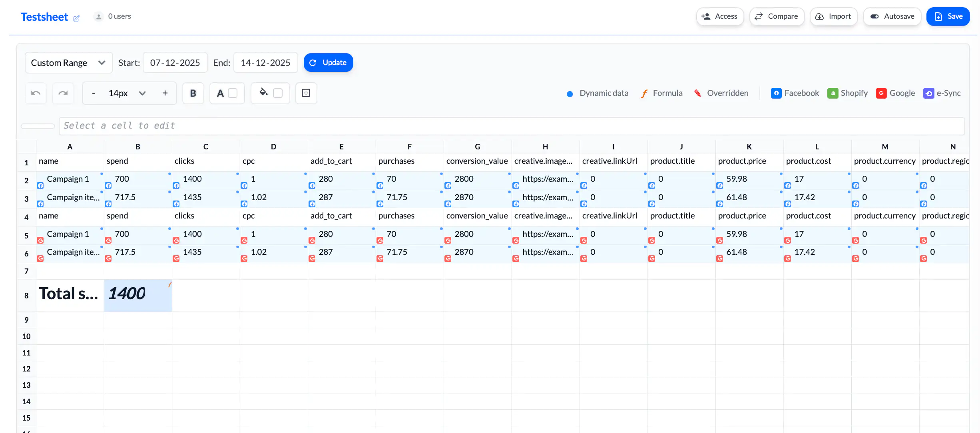This screenshot has height=433, width=980.
Task: Open the Custom Range dropdown
Action: pyautogui.click(x=68, y=63)
